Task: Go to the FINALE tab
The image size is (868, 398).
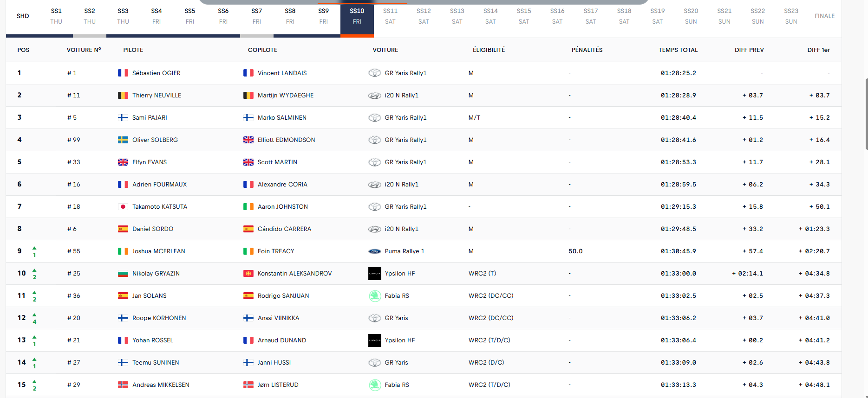Action: (x=825, y=16)
